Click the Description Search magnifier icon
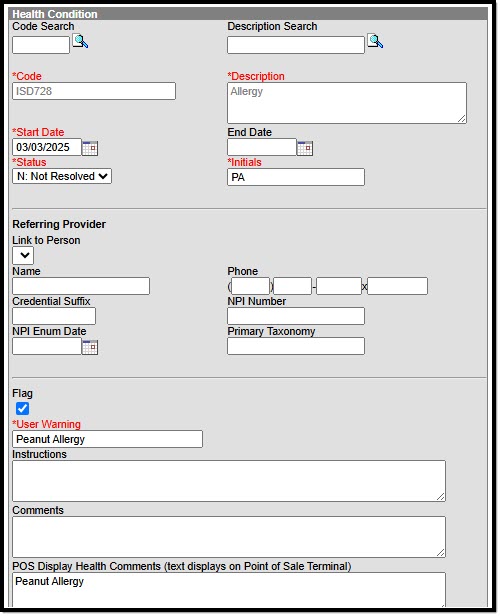This screenshot has width=500, height=616. click(375, 41)
